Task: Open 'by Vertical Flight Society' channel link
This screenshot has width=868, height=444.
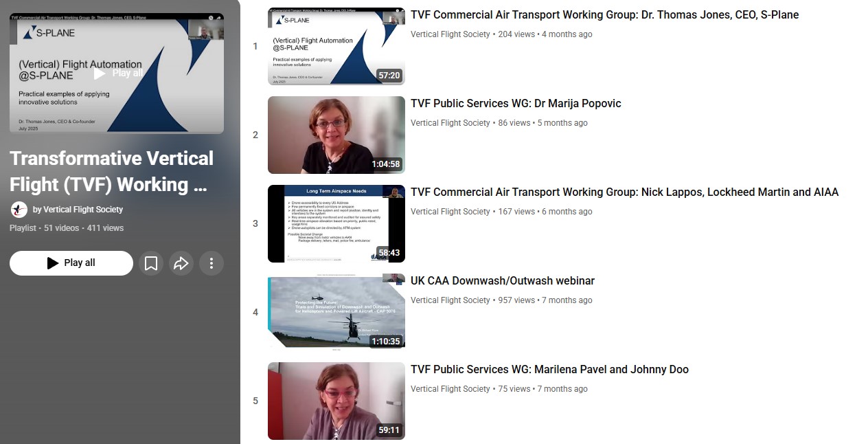Action: [x=78, y=210]
